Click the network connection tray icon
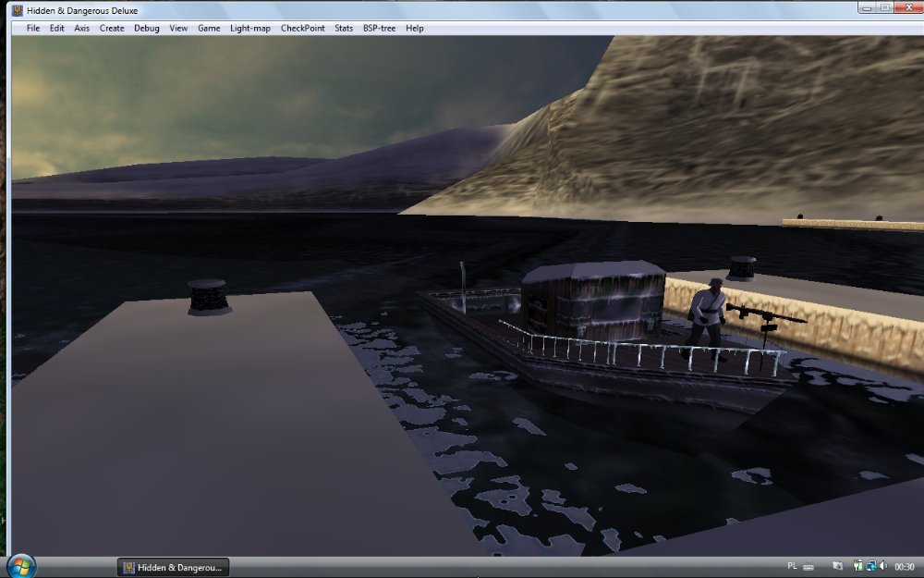The width and height of the screenshot is (924, 578). (871, 566)
